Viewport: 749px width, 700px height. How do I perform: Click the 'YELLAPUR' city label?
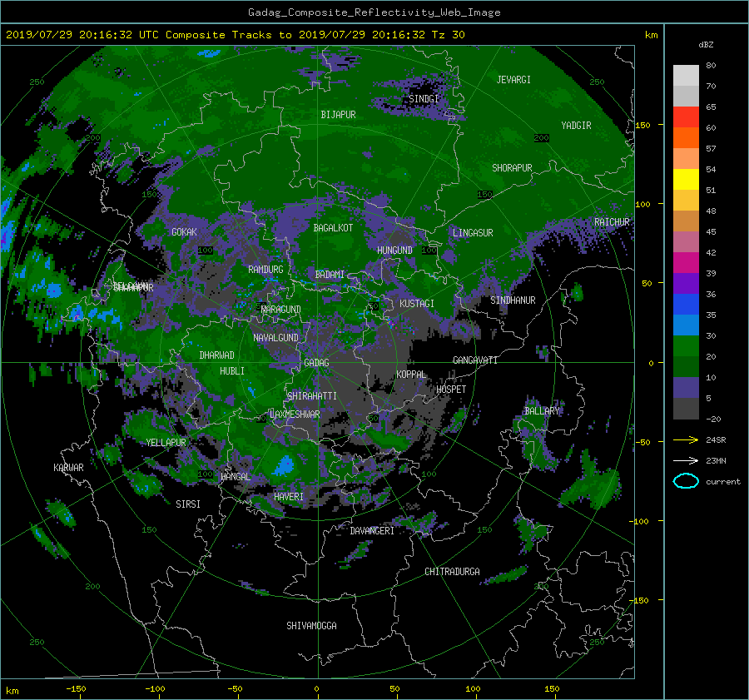point(166,443)
